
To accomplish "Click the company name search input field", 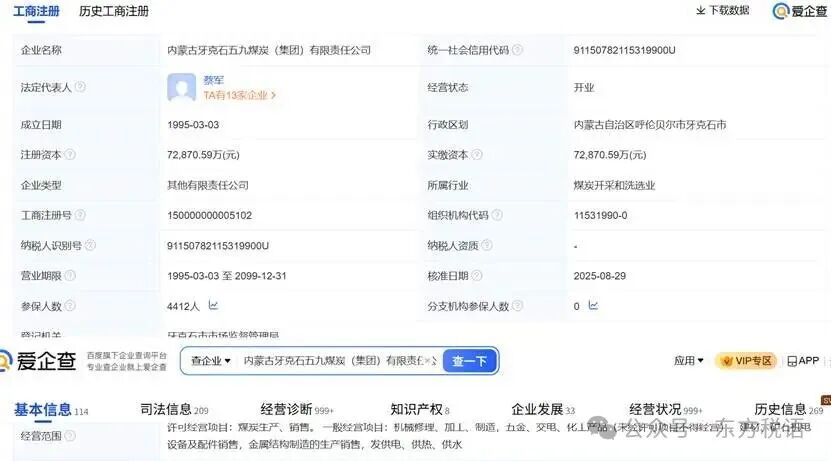I will [x=330, y=361].
